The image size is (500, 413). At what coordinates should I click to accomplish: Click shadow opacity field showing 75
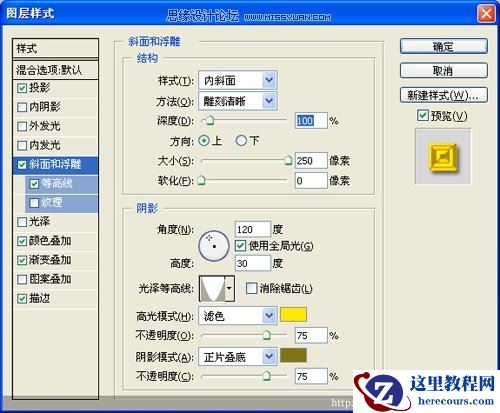pos(311,376)
